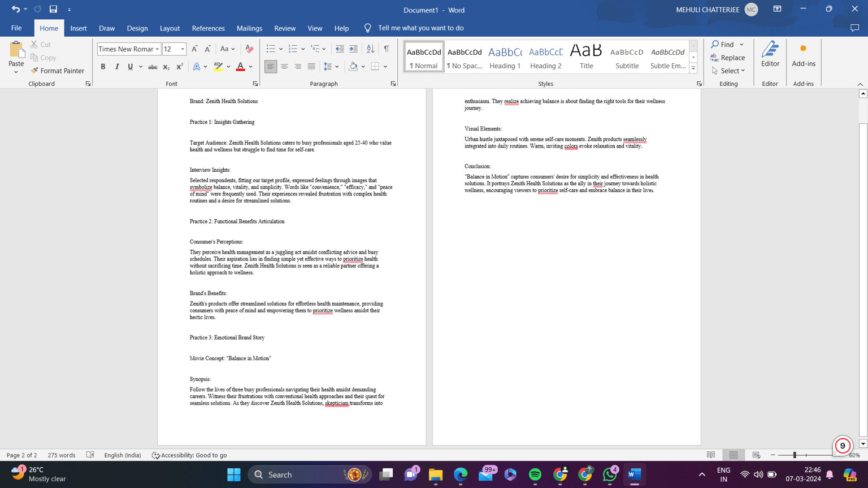Open the Change Case dropdown

point(227,49)
